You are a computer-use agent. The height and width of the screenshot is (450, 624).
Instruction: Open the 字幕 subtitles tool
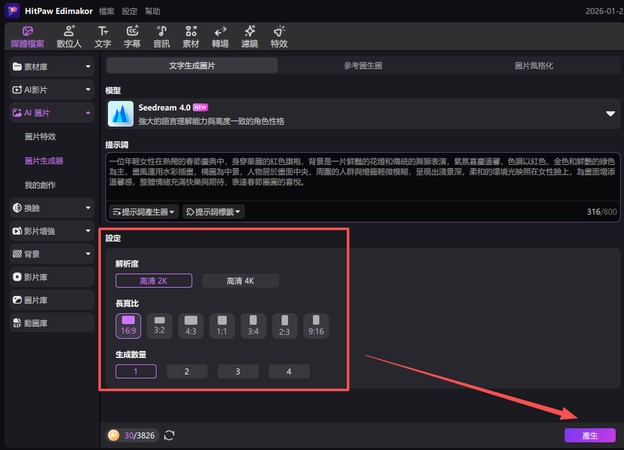132,37
